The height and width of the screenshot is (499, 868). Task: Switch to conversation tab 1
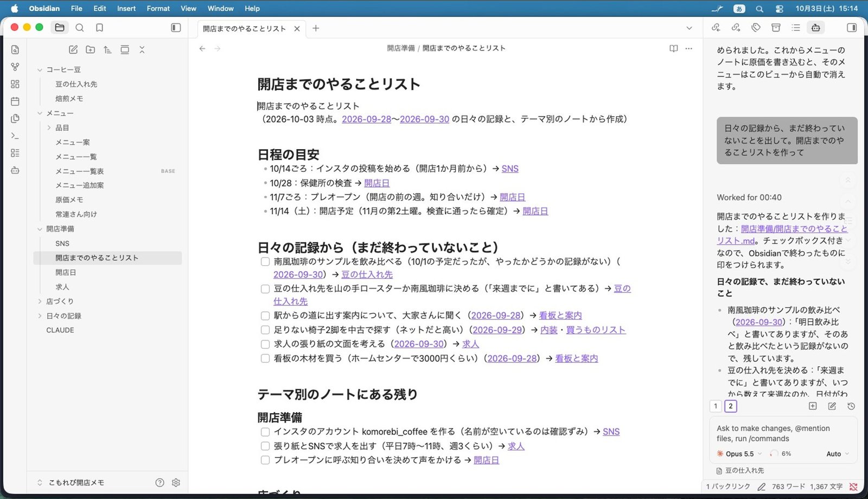(716, 406)
